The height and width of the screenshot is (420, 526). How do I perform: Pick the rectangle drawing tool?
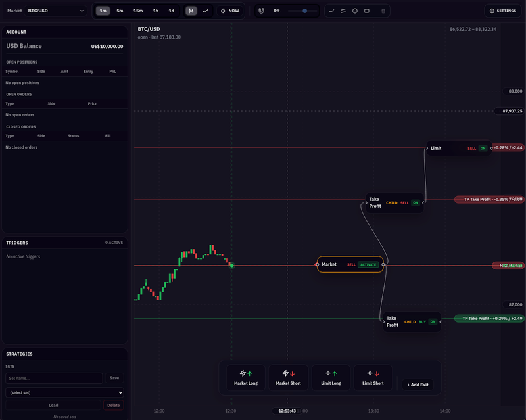coord(366,11)
